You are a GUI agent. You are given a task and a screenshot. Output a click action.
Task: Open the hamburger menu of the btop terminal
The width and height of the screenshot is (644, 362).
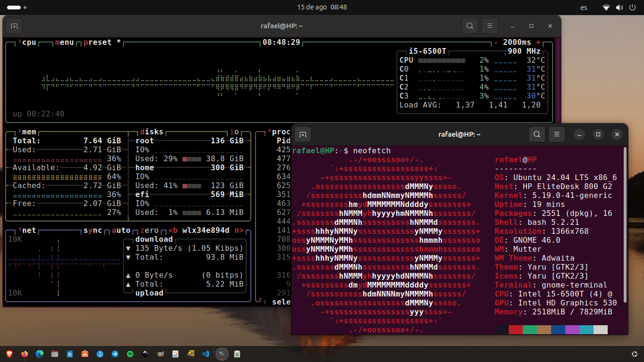pos(490,26)
